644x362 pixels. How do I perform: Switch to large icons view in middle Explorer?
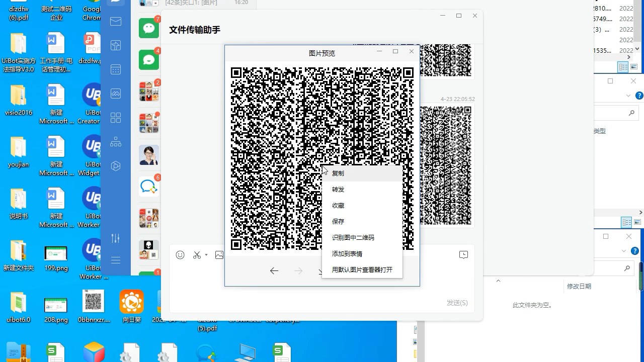[x=637, y=222]
